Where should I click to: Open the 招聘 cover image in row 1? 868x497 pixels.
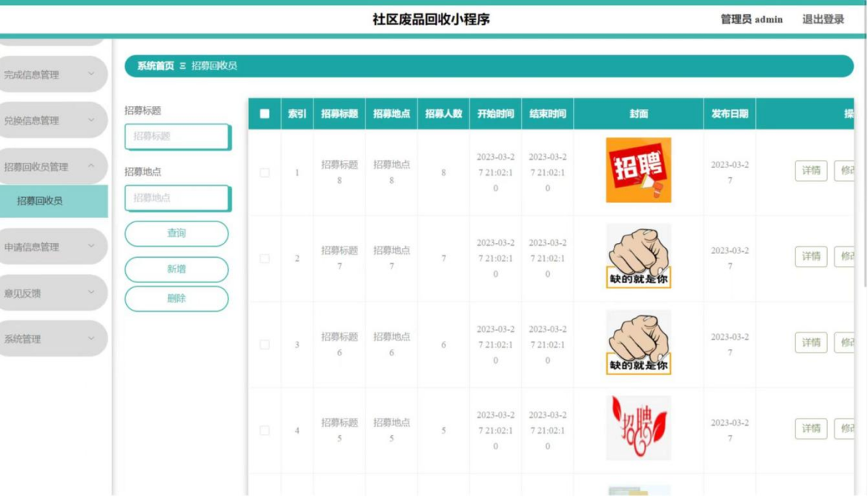638,170
